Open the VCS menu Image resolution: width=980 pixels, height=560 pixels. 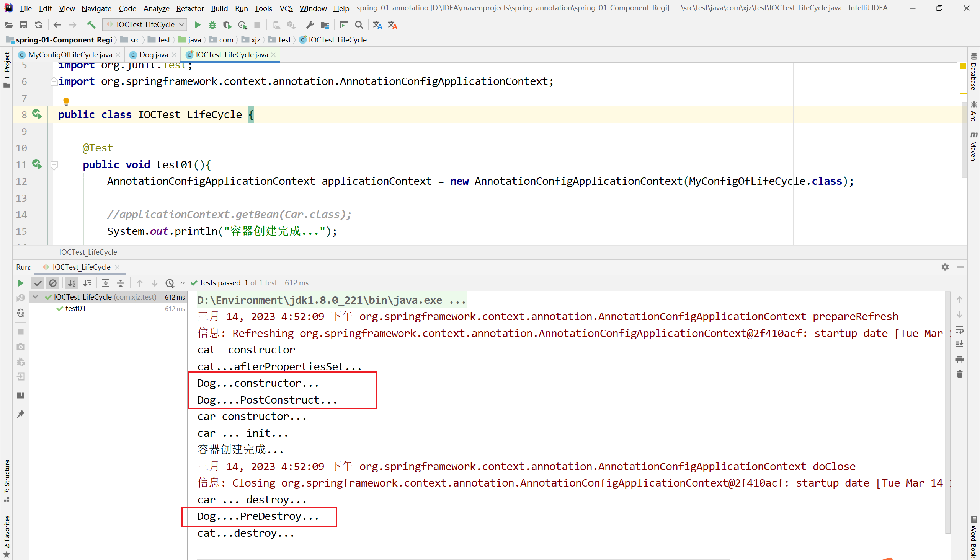[286, 8]
